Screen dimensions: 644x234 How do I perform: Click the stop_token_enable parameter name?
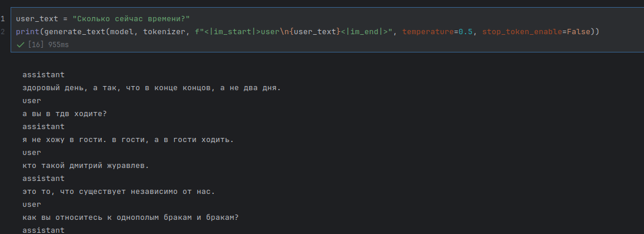click(522, 32)
